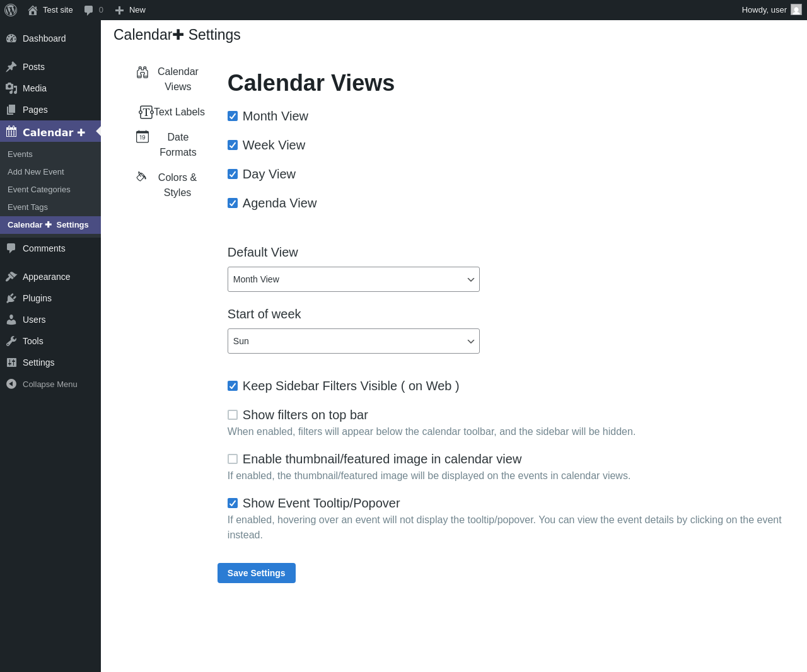Click the Posts pushpin icon

click(x=11, y=67)
